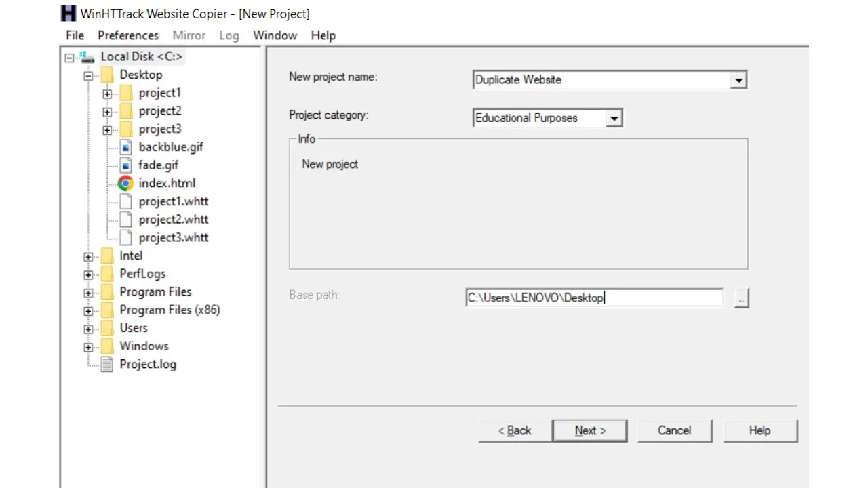868x488 pixels.
Task: Click the WinHTTrack app icon in title bar
Action: [x=68, y=14]
